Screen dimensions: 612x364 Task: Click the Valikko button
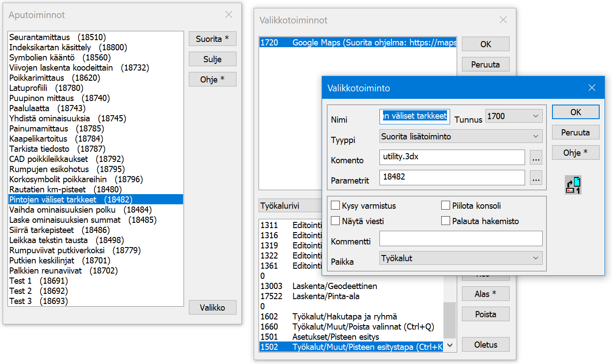(x=212, y=308)
